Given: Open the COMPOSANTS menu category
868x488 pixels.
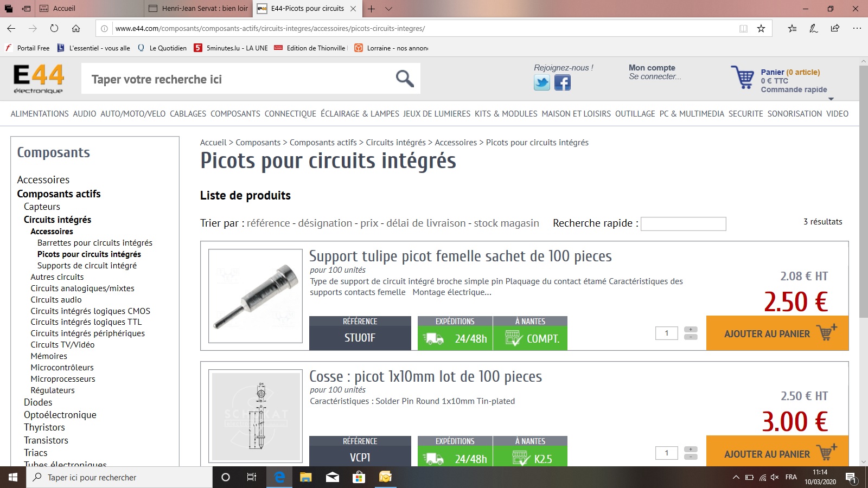Looking at the screenshot, I should [x=235, y=114].
